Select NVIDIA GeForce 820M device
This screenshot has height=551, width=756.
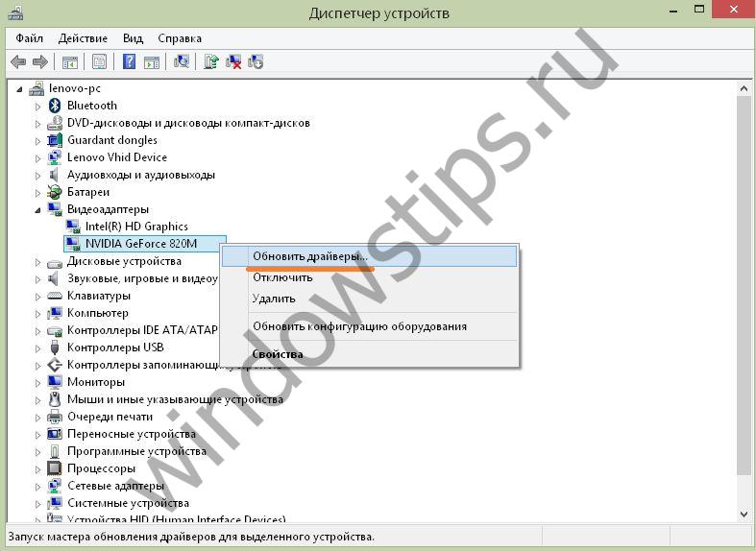coord(141,244)
